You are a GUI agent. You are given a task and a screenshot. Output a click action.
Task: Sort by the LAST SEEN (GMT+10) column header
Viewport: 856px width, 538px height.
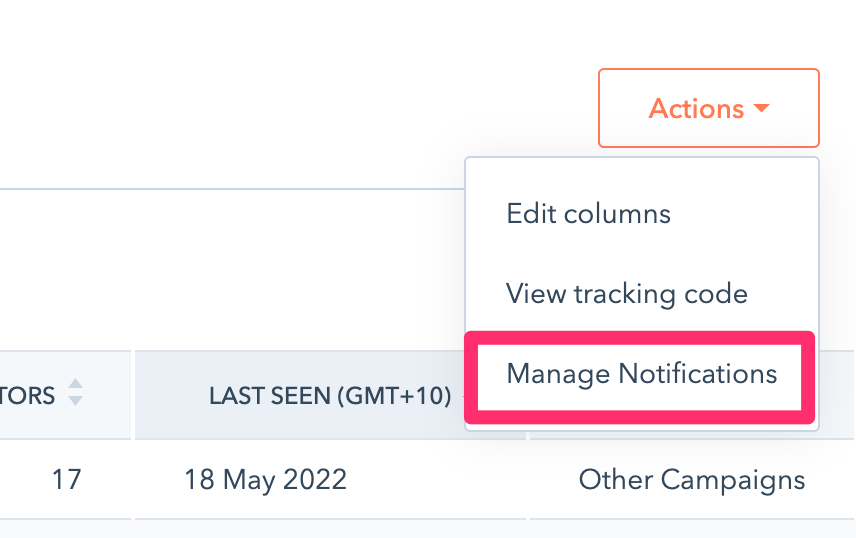click(329, 395)
